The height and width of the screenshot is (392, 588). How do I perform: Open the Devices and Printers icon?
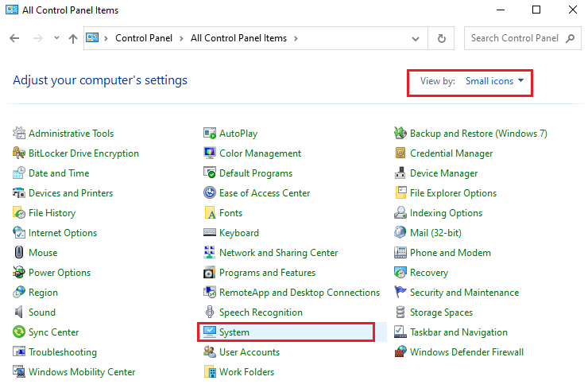click(x=19, y=192)
